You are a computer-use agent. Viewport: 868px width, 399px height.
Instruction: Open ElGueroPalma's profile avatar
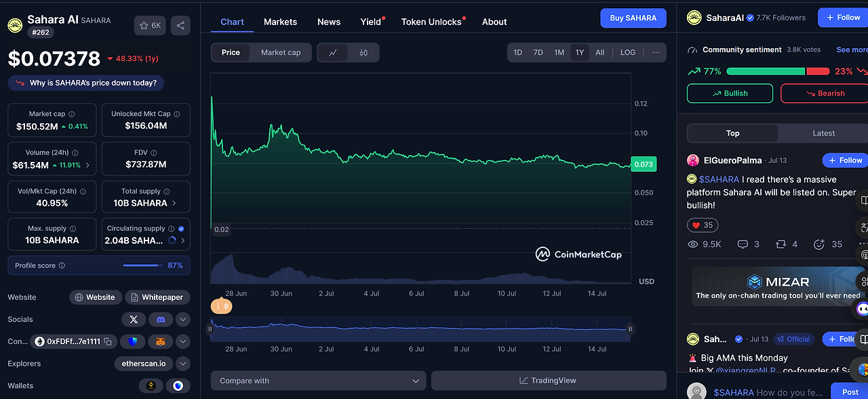693,161
